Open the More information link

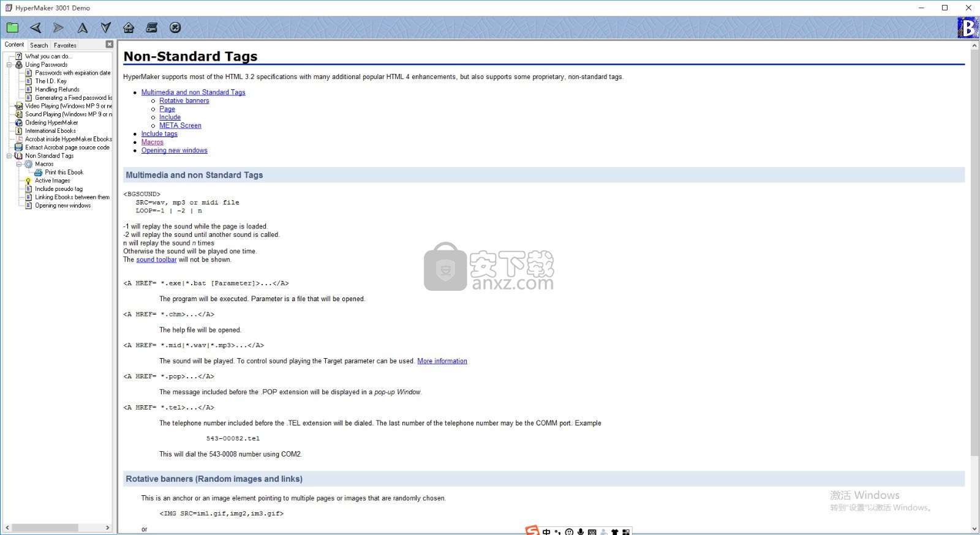click(x=442, y=361)
